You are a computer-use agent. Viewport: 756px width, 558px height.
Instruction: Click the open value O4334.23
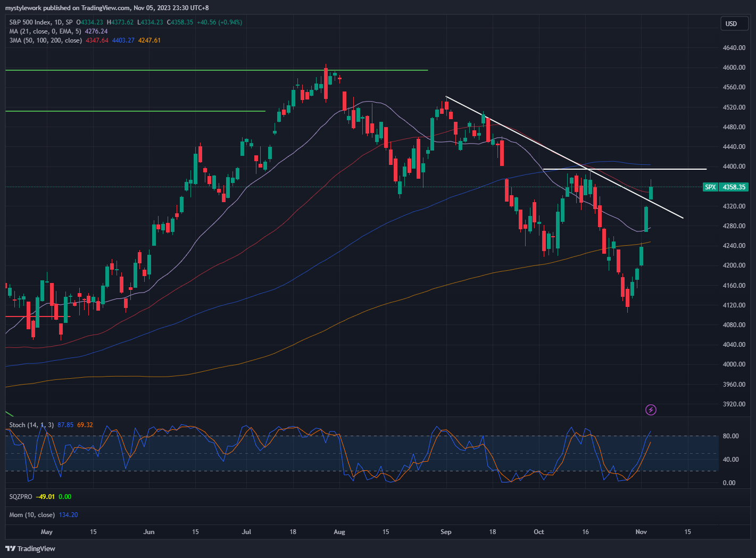[x=89, y=22]
